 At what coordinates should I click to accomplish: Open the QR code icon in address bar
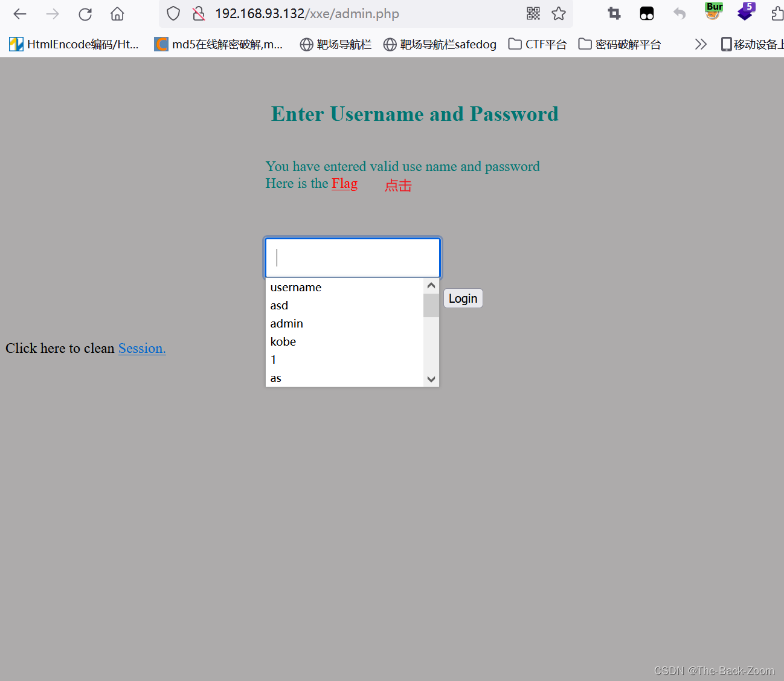tap(533, 13)
